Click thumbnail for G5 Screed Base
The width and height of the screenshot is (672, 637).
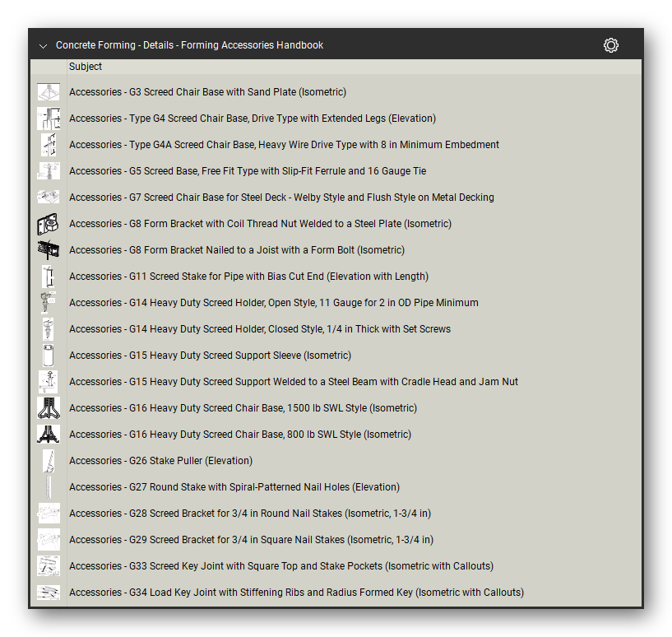[49, 170]
